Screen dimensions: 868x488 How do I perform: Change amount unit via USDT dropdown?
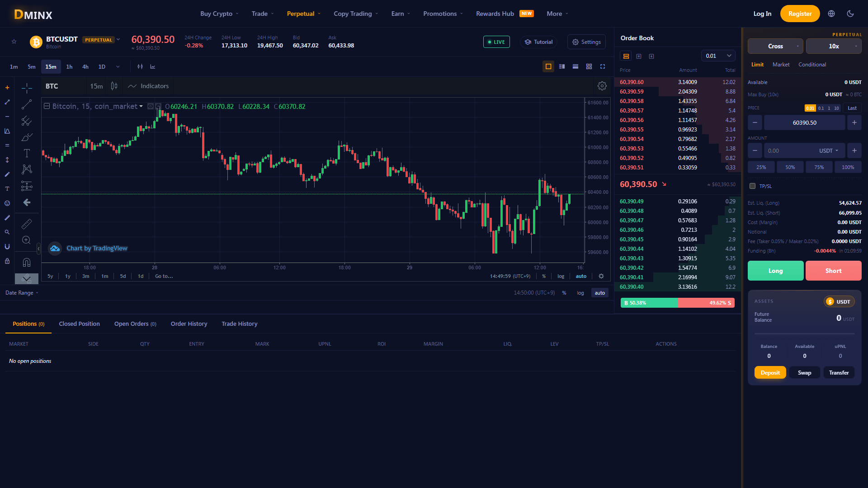coord(829,150)
